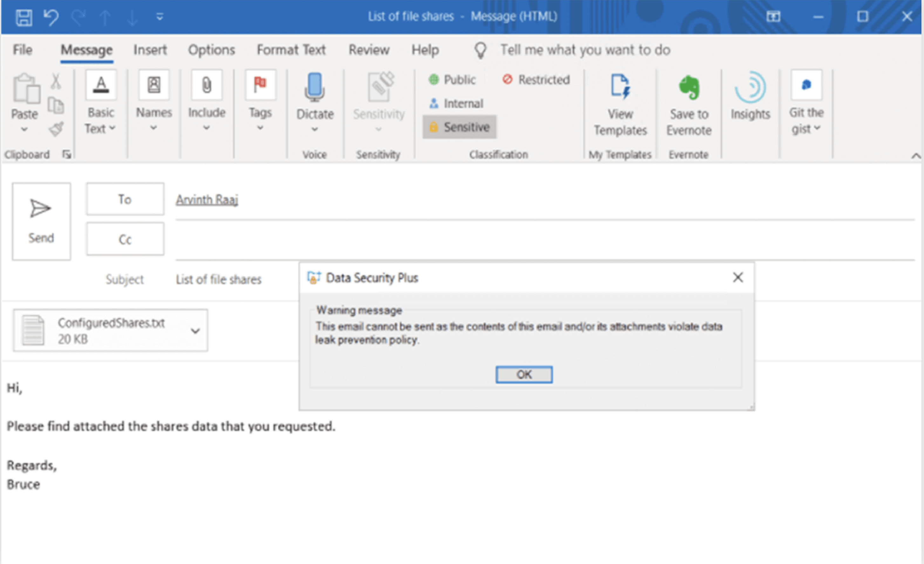Switch to the Insert ribbon tab
The image size is (924, 564).
[150, 50]
